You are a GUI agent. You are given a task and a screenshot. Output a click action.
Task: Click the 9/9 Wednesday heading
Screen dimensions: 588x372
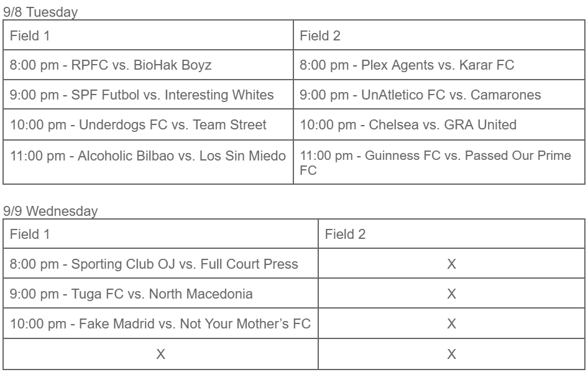tap(50, 211)
